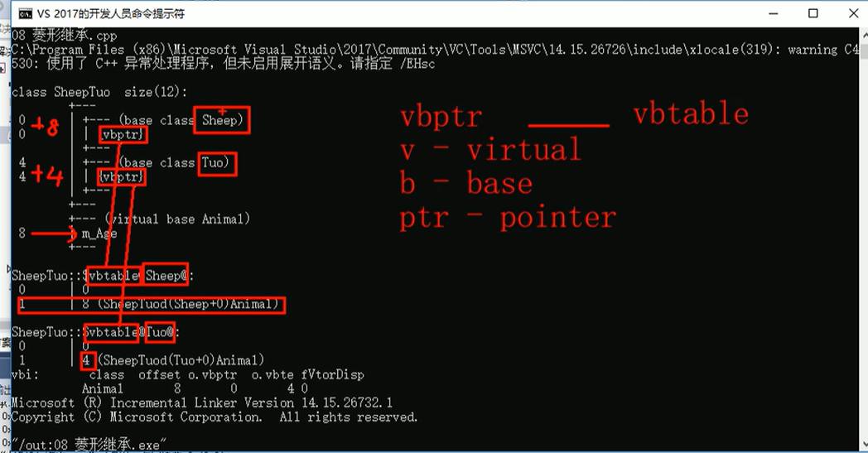Click the boxed offset 4 in the Tuo vbtable
The width and height of the screenshot is (868, 453).
tap(88, 360)
